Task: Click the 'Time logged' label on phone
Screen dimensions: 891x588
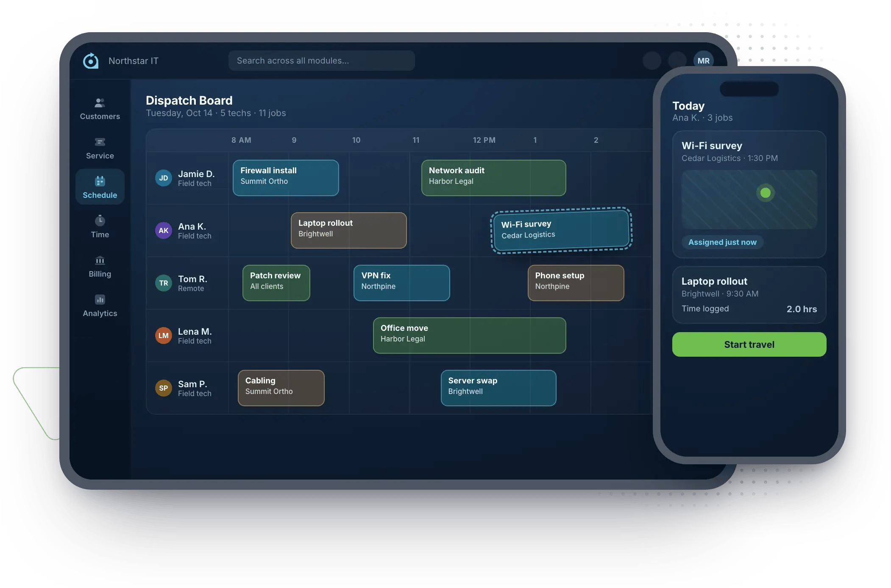Action: [705, 309]
